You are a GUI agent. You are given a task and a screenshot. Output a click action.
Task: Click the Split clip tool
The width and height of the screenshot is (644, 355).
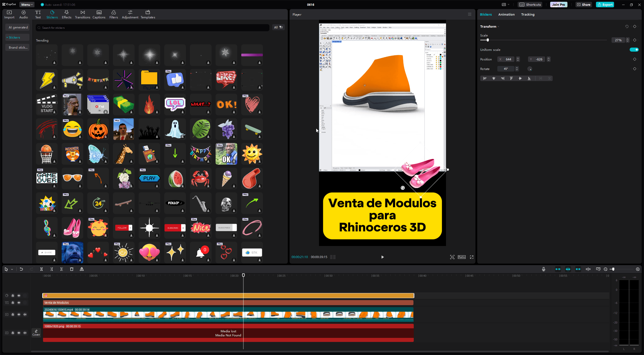42,269
